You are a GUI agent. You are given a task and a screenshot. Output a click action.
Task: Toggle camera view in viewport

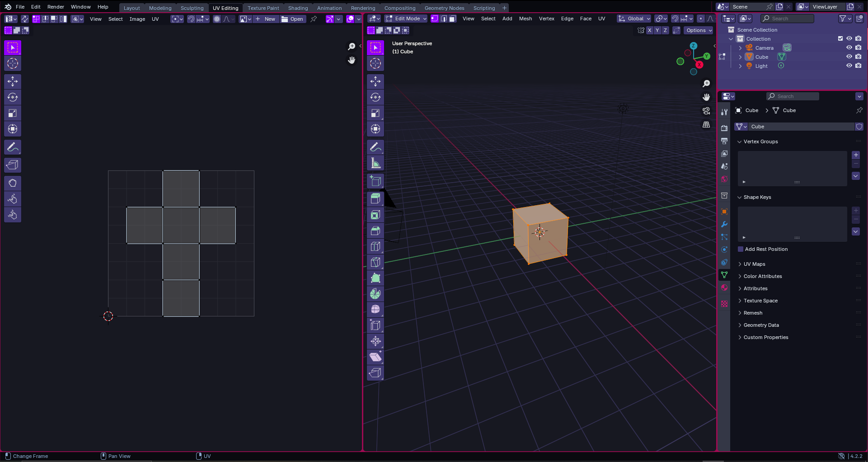pyautogui.click(x=706, y=111)
